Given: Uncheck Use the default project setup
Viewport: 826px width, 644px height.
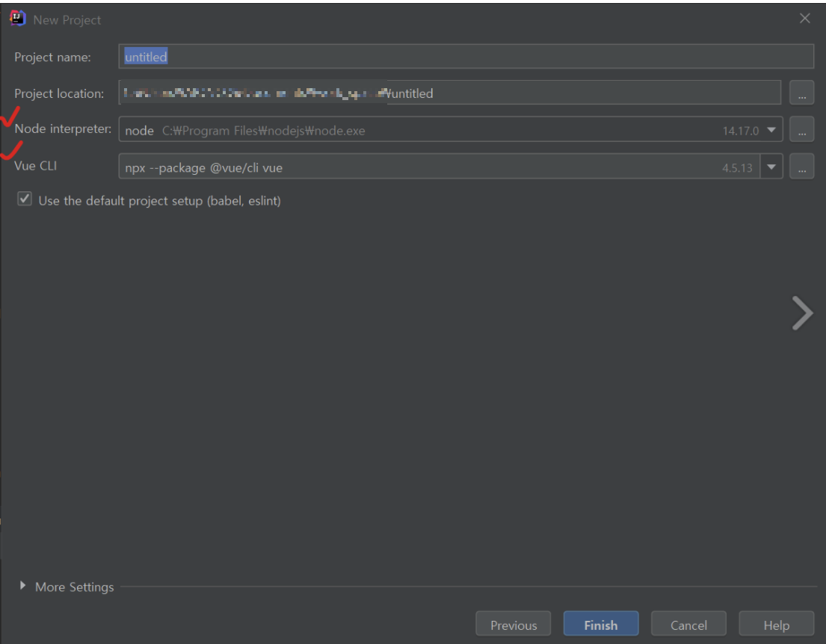Looking at the screenshot, I should [x=25, y=199].
